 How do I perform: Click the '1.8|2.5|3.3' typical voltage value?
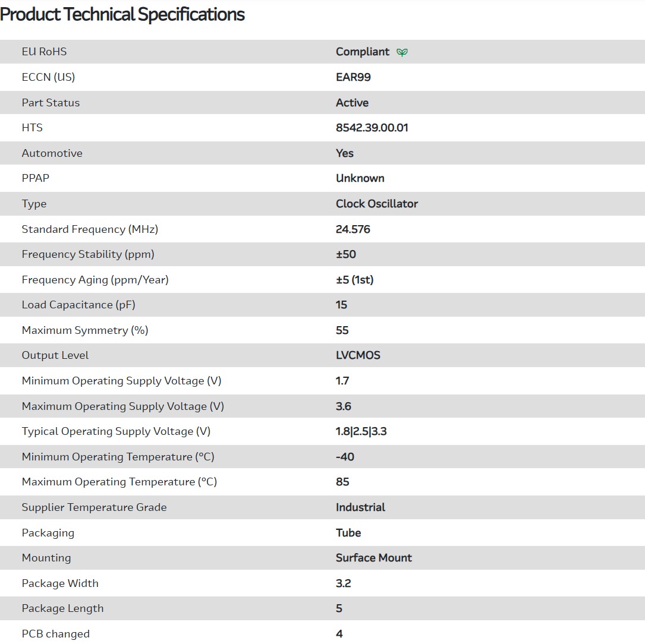pyautogui.click(x=361, y=431)
